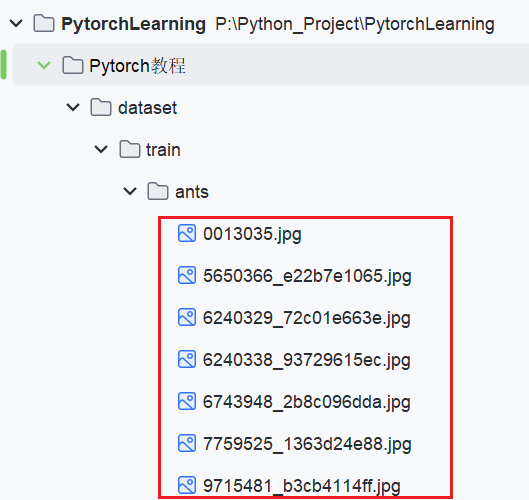Click image icon of 6743948_2b8c096dda.jpg
This screenshot has height=500, width=529.
point(187,401)
